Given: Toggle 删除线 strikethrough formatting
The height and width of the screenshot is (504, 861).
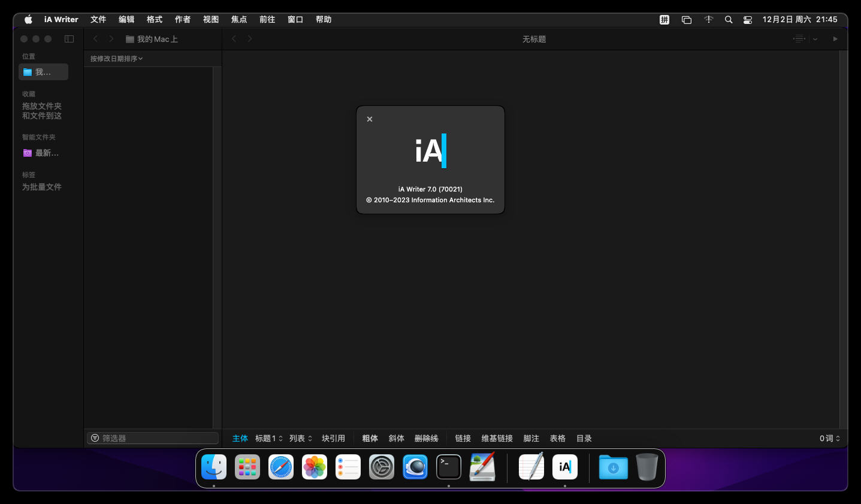Looking at the screenshot, I should [427, 438].
